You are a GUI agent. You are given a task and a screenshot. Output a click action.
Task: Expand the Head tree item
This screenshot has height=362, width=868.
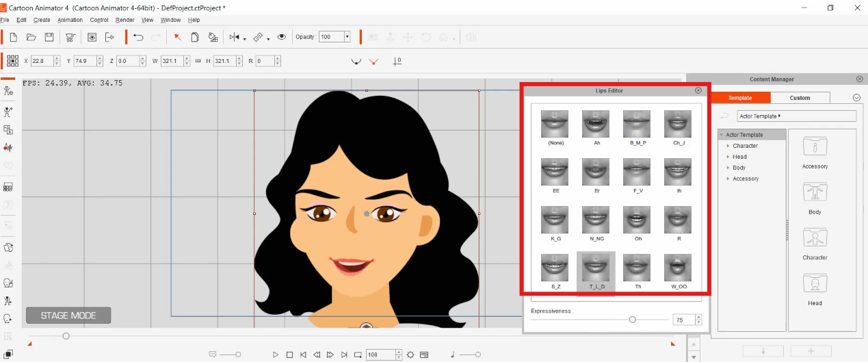[x=728, y=157]
